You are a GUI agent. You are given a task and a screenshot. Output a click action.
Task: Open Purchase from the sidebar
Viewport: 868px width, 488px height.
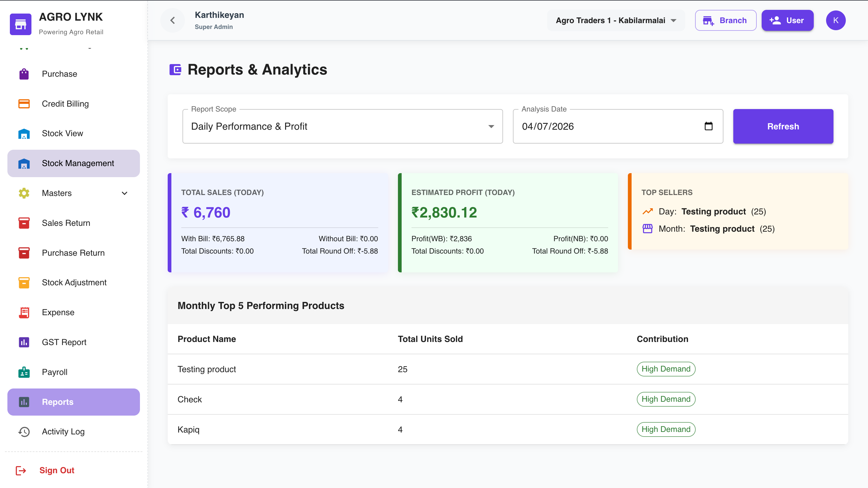[x=74, y=74]
